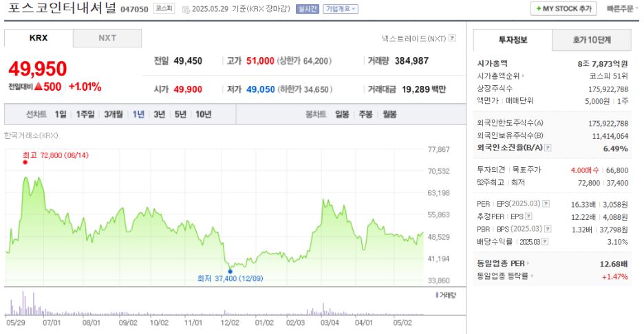Open help icon beside 외국인소진율(B/A)
This screenshot has width=644, height=334.
[x=548, y=148]
